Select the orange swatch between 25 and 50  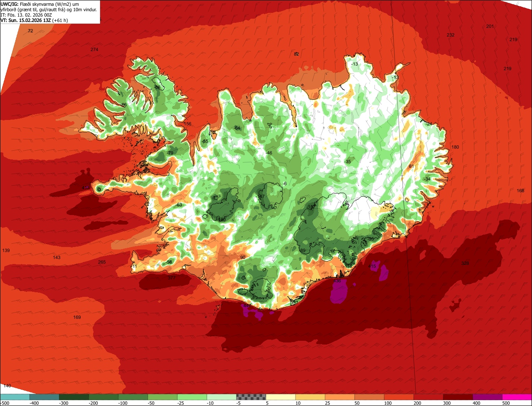coord(340,397)
